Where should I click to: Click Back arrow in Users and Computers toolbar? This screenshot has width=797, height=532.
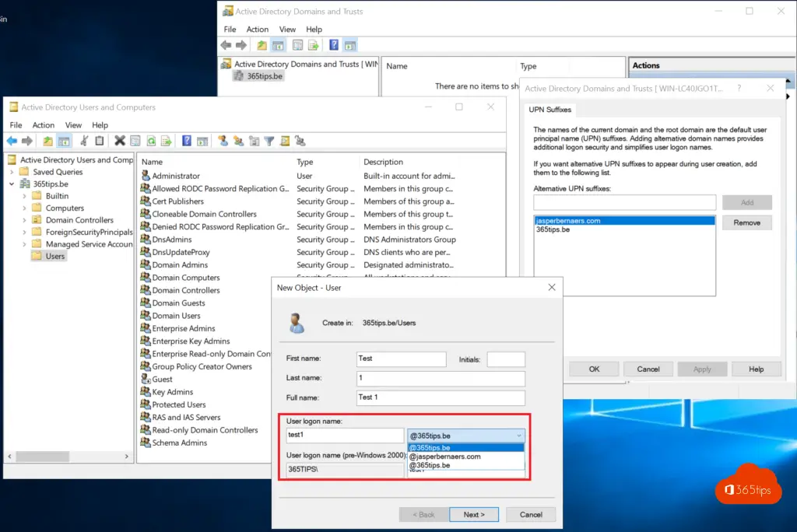[x=12, y=141]
